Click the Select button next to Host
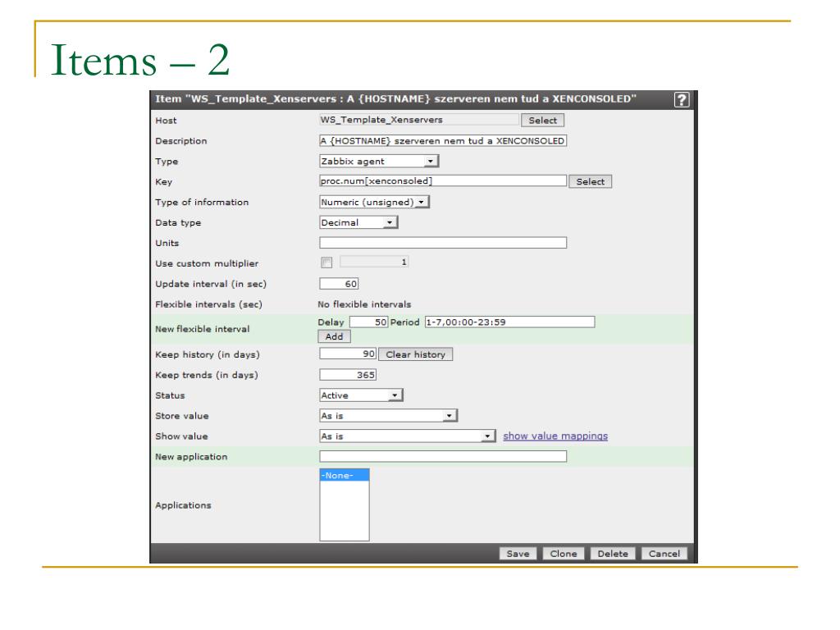Screen dimensions: 840x630 [543, 121]
